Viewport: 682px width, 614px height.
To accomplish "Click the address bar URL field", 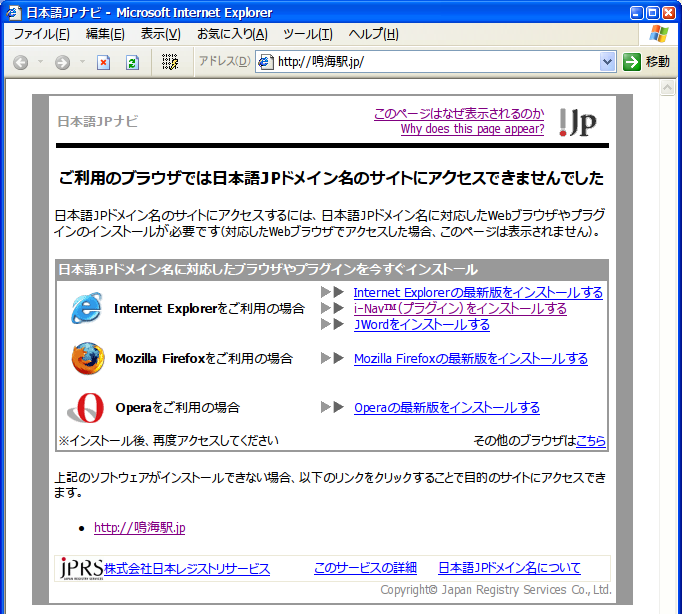I will pos(435,62).
